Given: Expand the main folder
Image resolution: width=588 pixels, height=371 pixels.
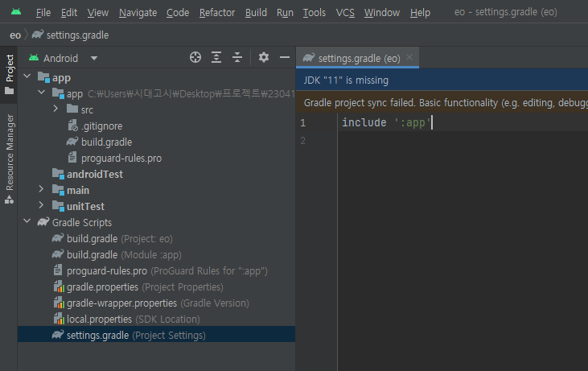Looking at the screenshot, I should tap(41, 189).
